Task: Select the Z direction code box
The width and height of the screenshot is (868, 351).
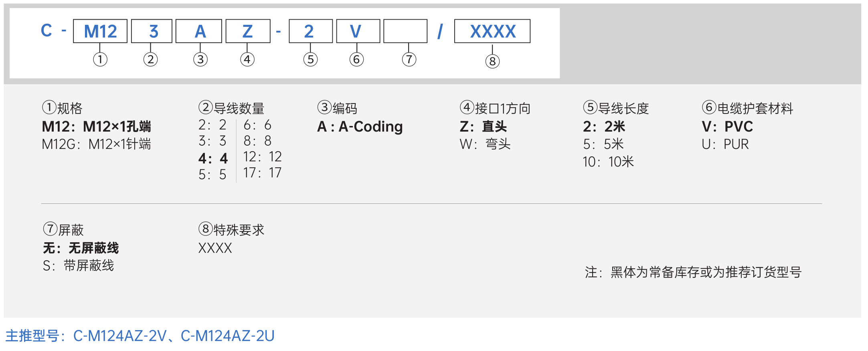Action: (x=248, y=31)
